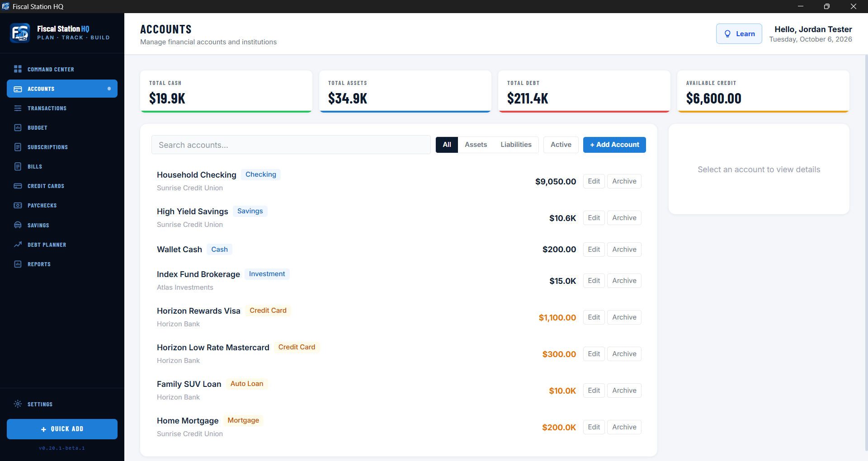868x461 pixels.
Task: Open Quick Add button
Action: [62, 429]
